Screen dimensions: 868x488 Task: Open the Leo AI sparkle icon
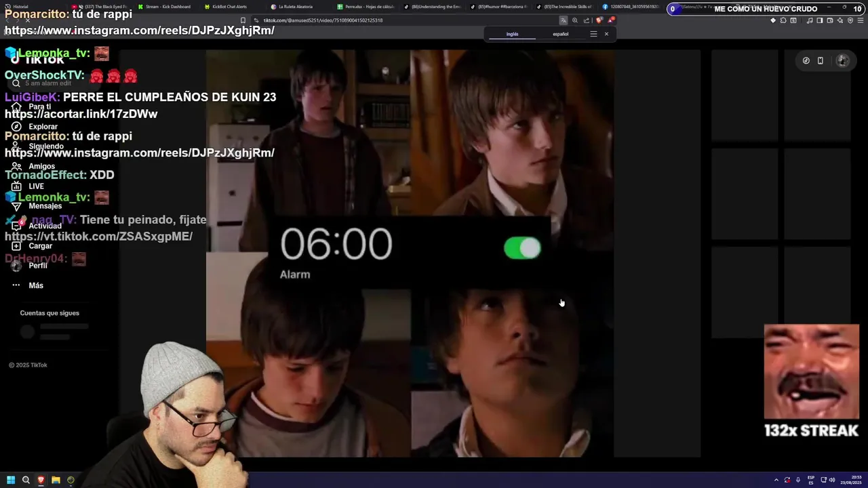coord(840,20)
